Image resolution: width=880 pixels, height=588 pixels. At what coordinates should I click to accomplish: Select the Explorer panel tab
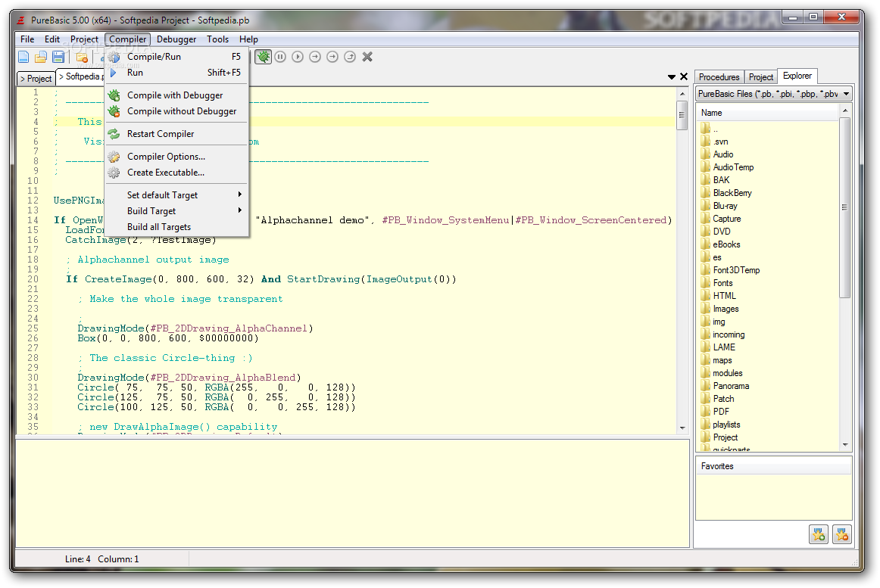pos(797,76)
